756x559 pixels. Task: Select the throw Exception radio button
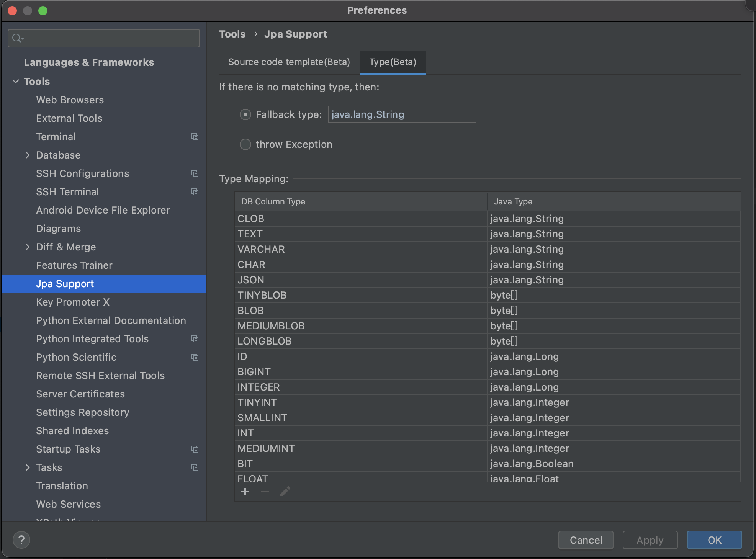pos(245,144)
